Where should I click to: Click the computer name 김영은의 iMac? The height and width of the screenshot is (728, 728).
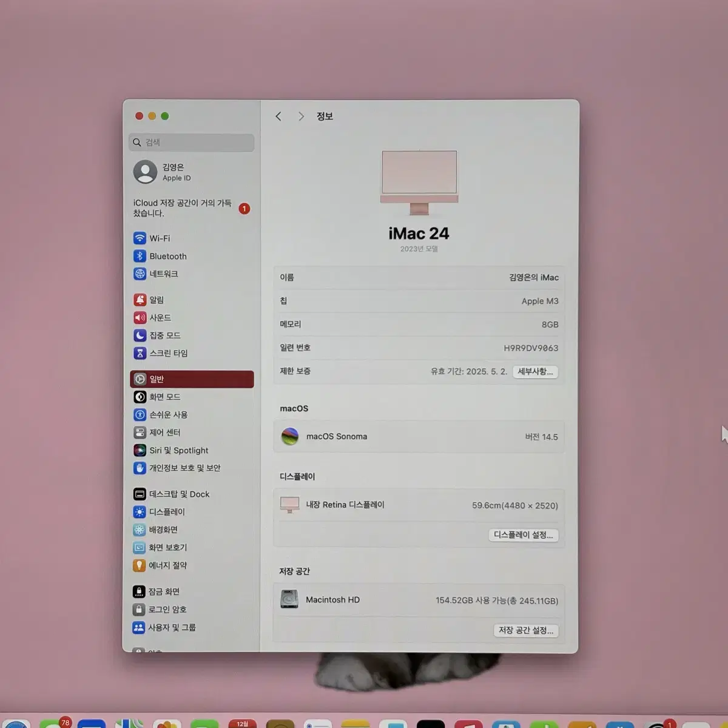point(534,277)
